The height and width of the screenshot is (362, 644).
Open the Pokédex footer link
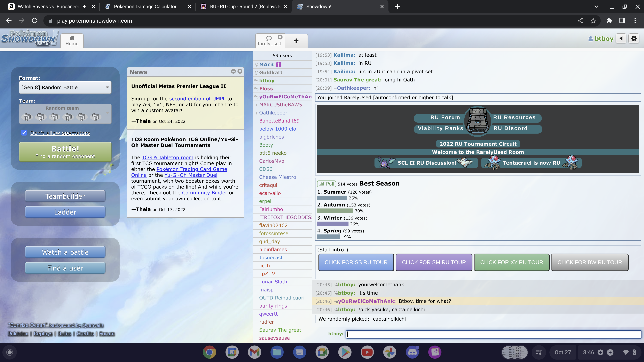[18, 334]
